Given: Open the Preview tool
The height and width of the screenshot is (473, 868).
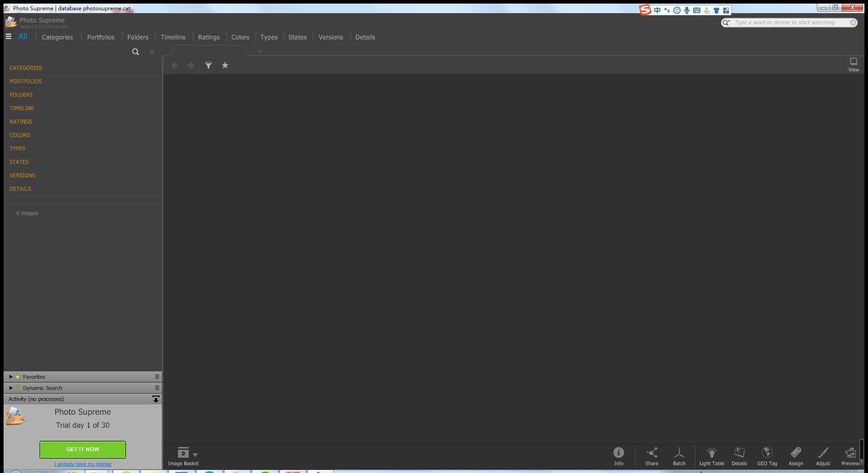Looking at the screenshot, I should (851, 456).
